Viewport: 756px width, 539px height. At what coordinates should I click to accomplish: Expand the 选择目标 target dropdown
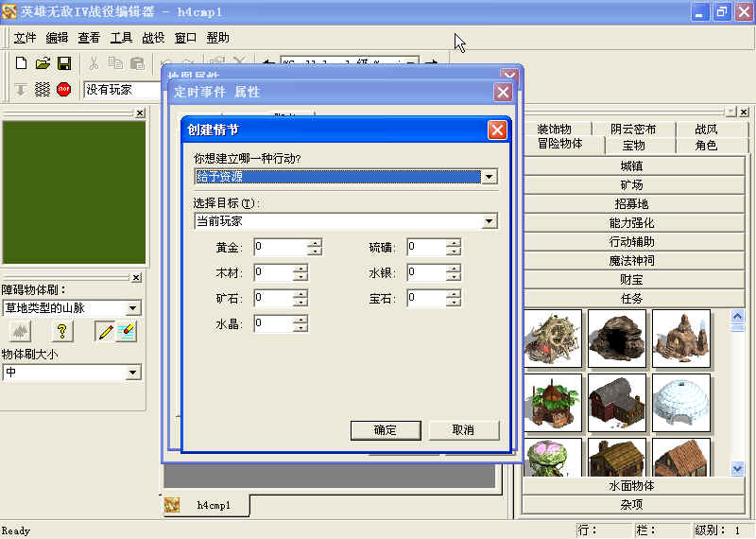tap(489, 221)
